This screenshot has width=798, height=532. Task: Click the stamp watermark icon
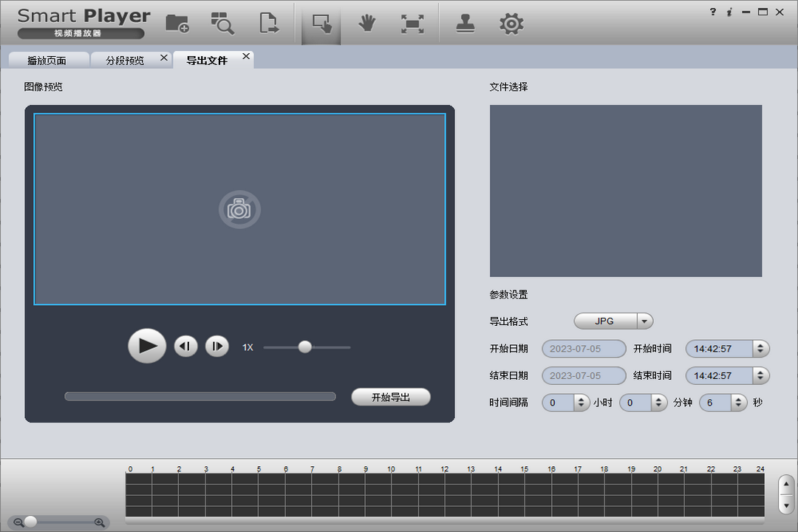tap(465, 24)
